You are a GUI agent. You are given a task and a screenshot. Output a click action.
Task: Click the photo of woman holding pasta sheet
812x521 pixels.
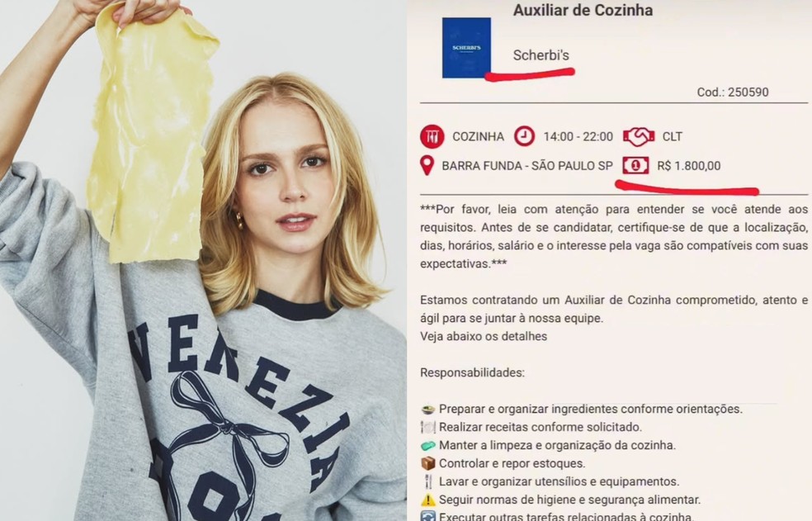coord(203,260)
